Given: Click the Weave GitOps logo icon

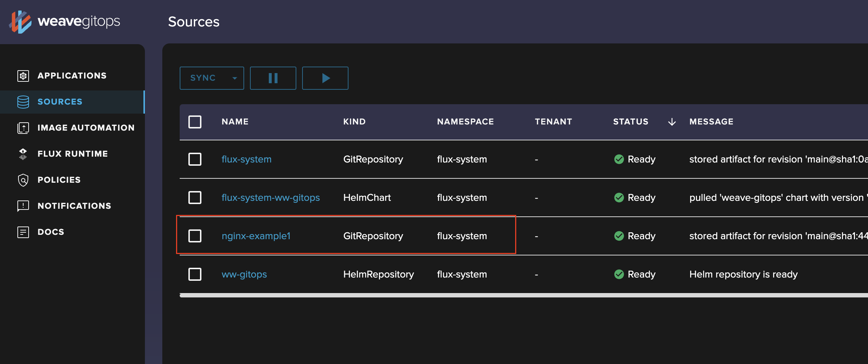Looking at the screenshot, I should click(20, 22).
